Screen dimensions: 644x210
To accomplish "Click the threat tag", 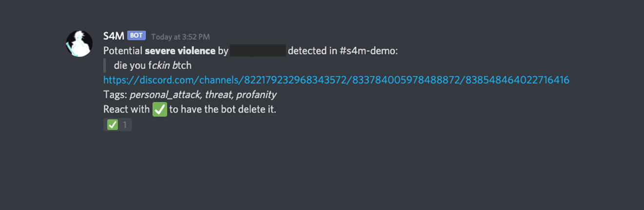I will [x=219, y=95].
